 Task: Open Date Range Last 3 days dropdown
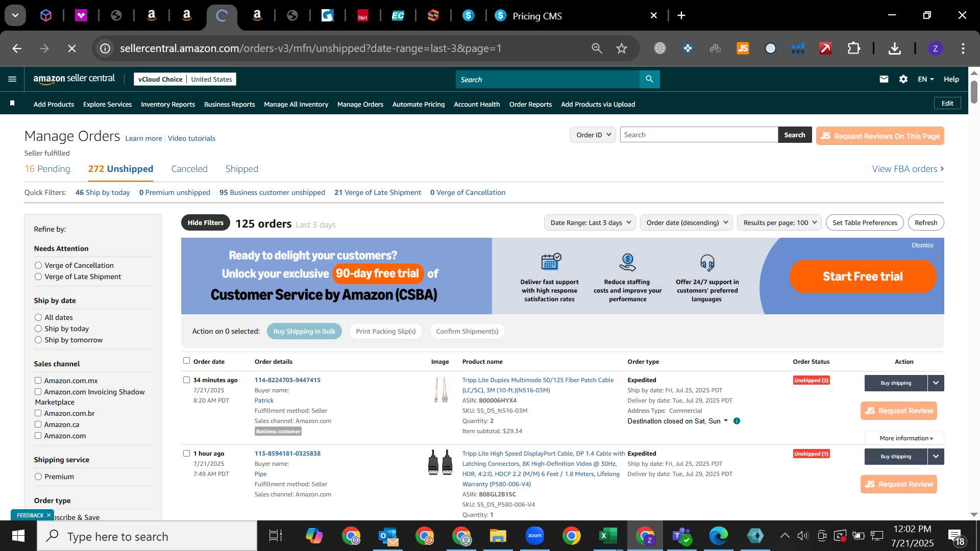pos(590,222)
